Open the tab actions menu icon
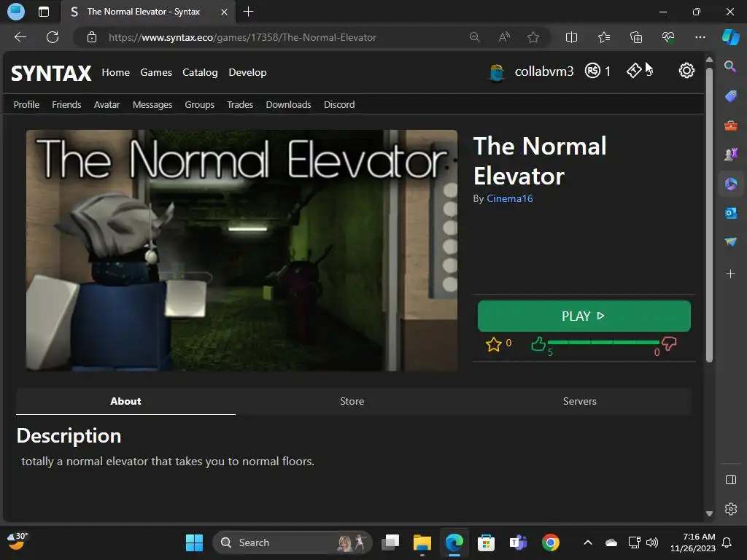 click(x=43, y=12)
